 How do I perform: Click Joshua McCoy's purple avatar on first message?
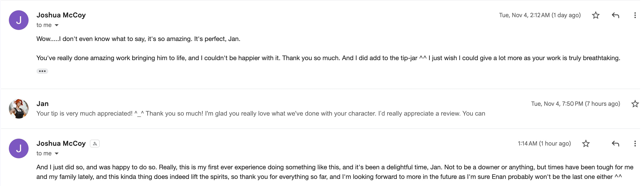click(19, 20)
